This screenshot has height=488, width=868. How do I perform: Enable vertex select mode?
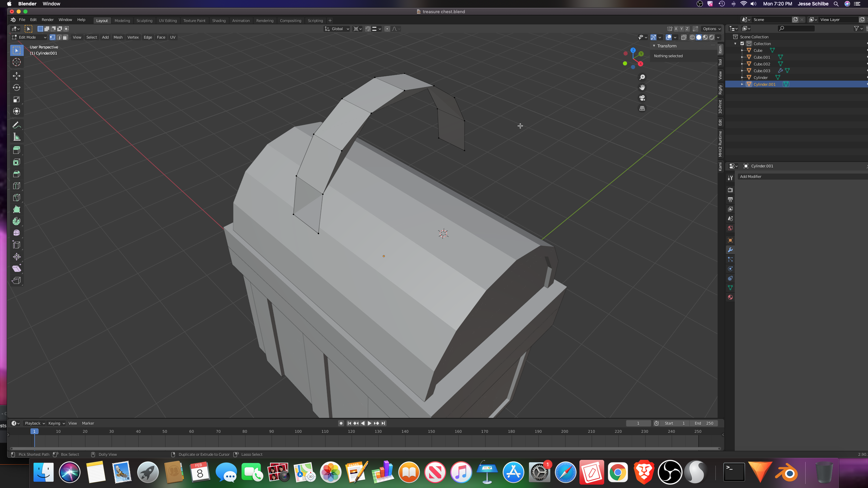pyautogui.click(x=53, y=37)
